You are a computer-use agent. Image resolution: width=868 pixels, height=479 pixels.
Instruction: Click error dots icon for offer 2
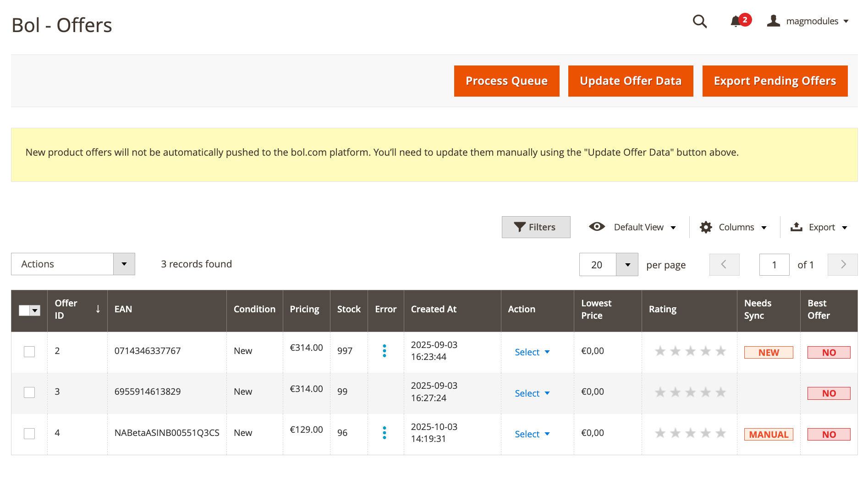click(384, 351)
